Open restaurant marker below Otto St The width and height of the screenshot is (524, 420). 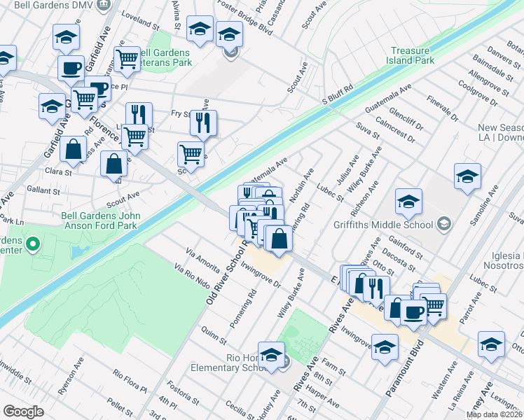[x=377, y=290]
